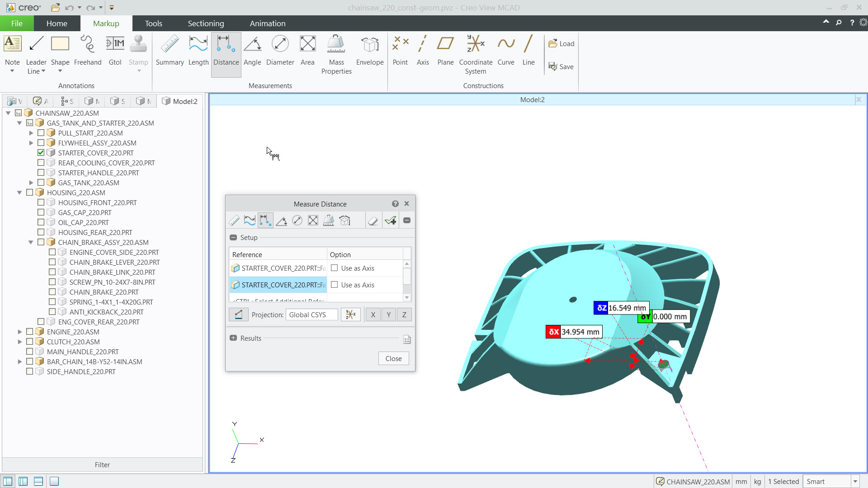Click the Z projection axis button

(x=404, y=314)
